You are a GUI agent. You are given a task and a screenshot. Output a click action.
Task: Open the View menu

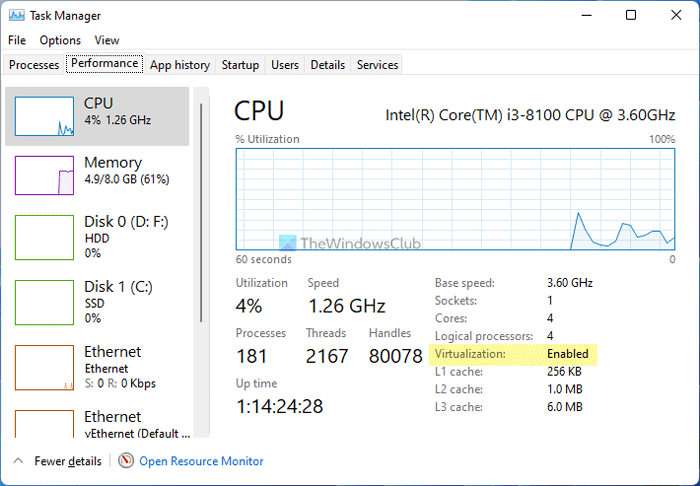[107, 40]
